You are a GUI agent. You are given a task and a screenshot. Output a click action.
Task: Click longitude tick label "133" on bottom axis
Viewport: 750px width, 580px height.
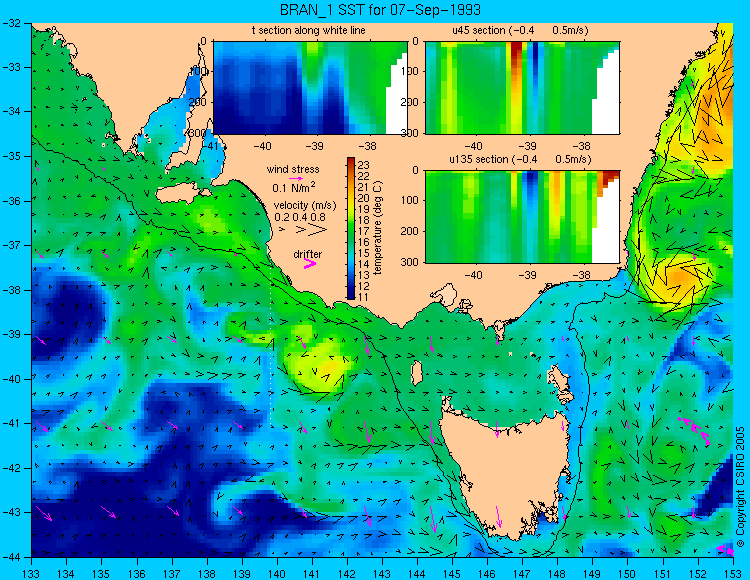pyautogui.click(x=32, y=573)
